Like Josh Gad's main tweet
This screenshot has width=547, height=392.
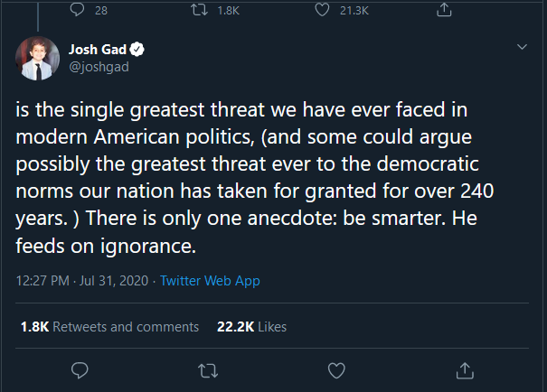tap(336, 370)
